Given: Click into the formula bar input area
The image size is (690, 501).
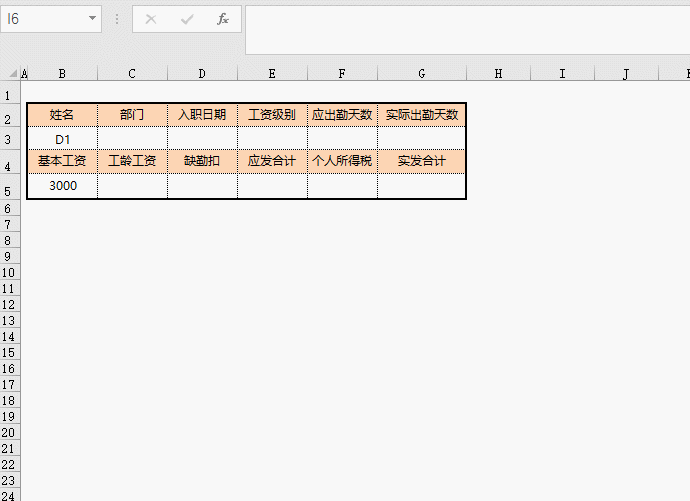Looking at the screenshot, I should point(467,30).
